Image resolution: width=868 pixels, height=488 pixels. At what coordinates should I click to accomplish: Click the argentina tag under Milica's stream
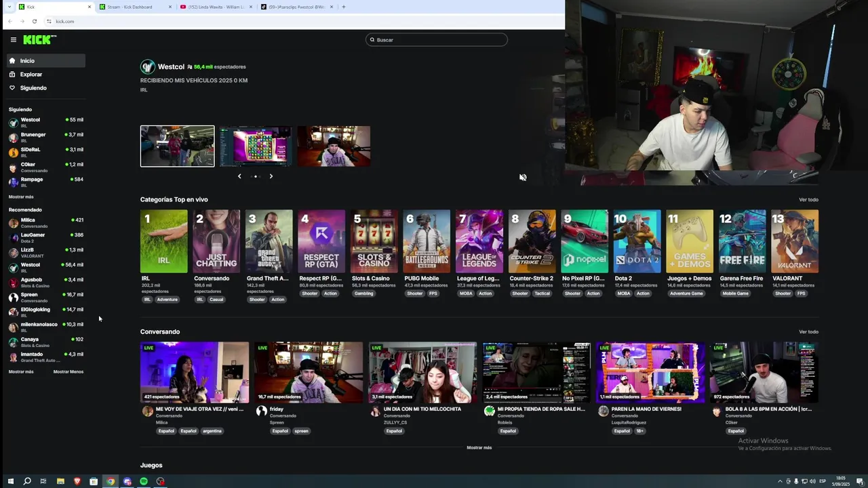[212, 431]
